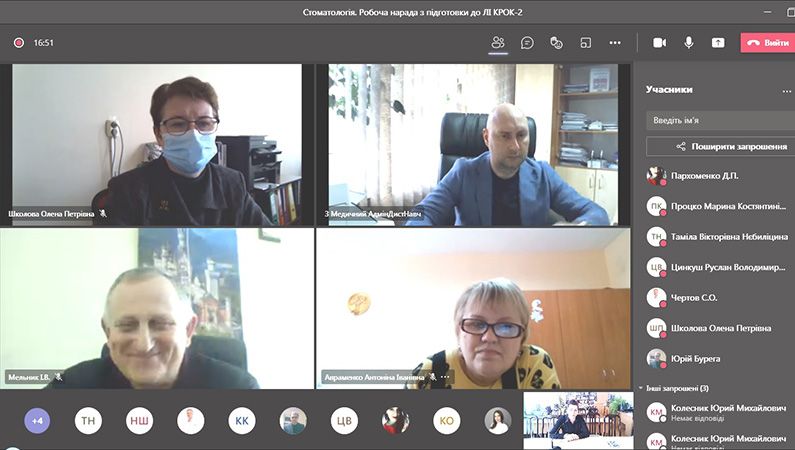Click muted mic icon on Мельник tile

pos(58,377)
